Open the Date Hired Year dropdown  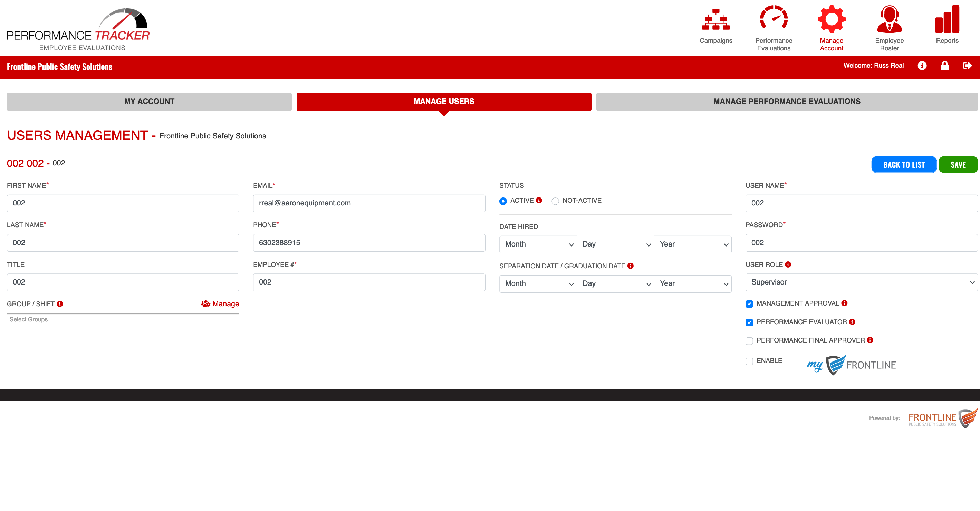692,244
